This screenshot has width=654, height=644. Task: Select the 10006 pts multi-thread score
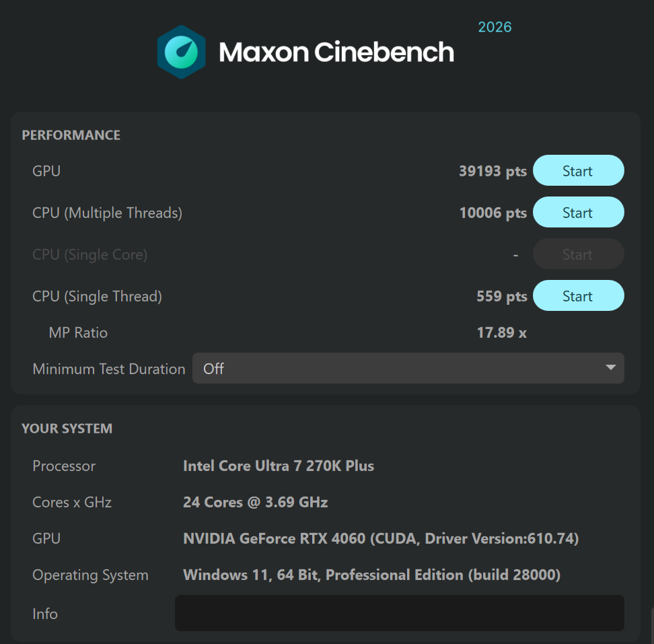pyautogui.click(x=493, y=213)
